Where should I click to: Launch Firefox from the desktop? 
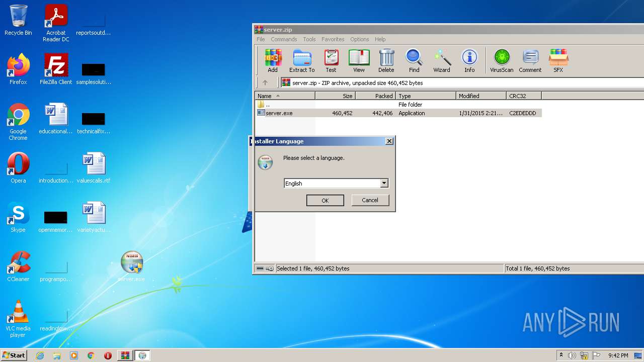point(18,69)
